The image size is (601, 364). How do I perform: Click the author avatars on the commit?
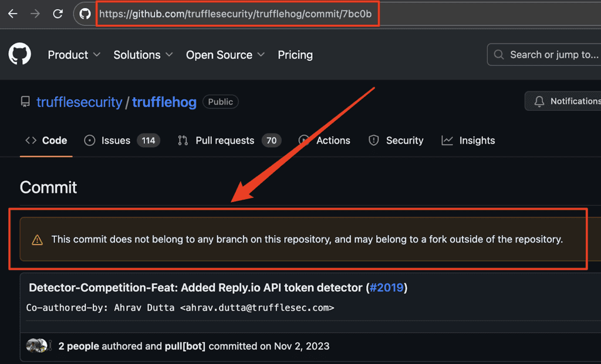coord(38,346)
